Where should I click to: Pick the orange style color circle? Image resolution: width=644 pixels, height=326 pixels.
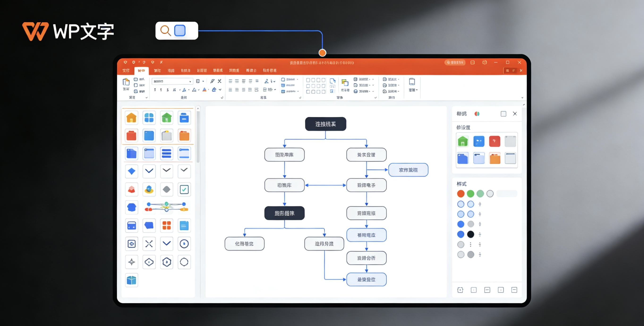tap(461, 194)
